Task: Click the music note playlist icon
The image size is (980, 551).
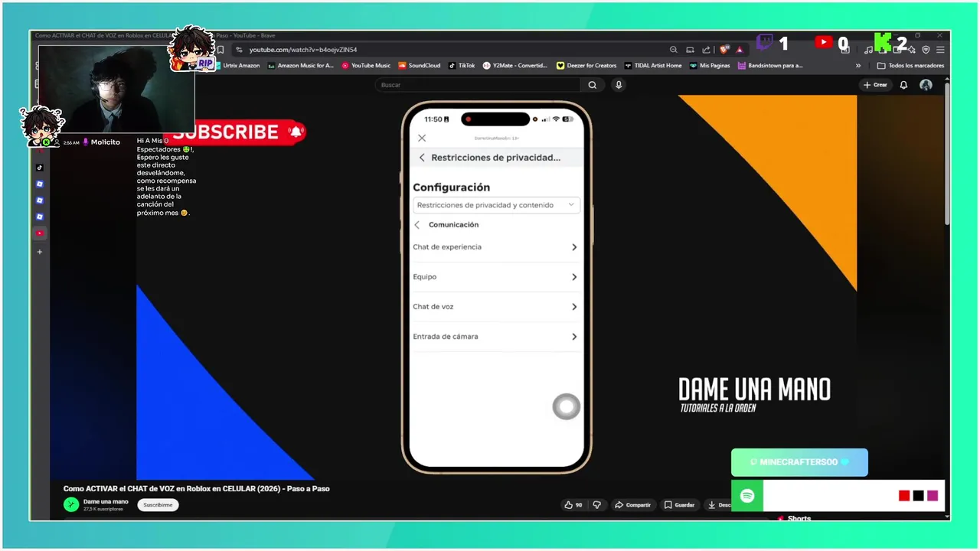Action: point(867,50)
